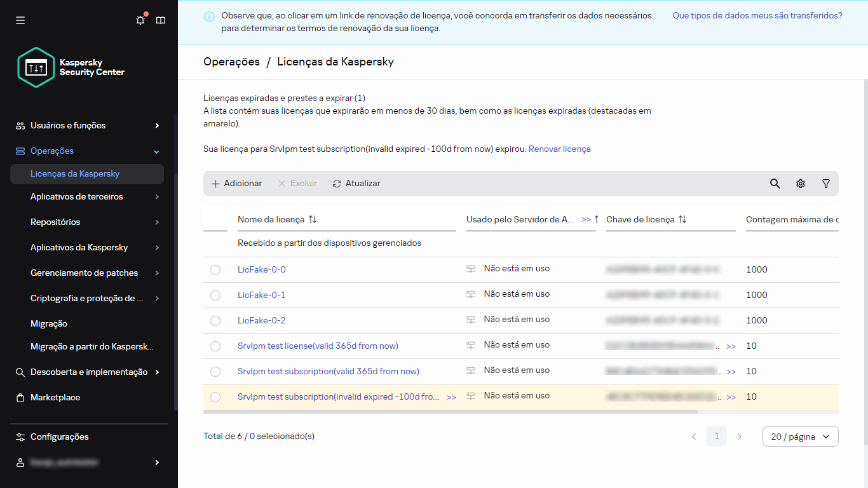The width and height of the screenshot is (868, 488).
Task: Click server icon in LicFake-0-2 row
Action: point(471,320)
